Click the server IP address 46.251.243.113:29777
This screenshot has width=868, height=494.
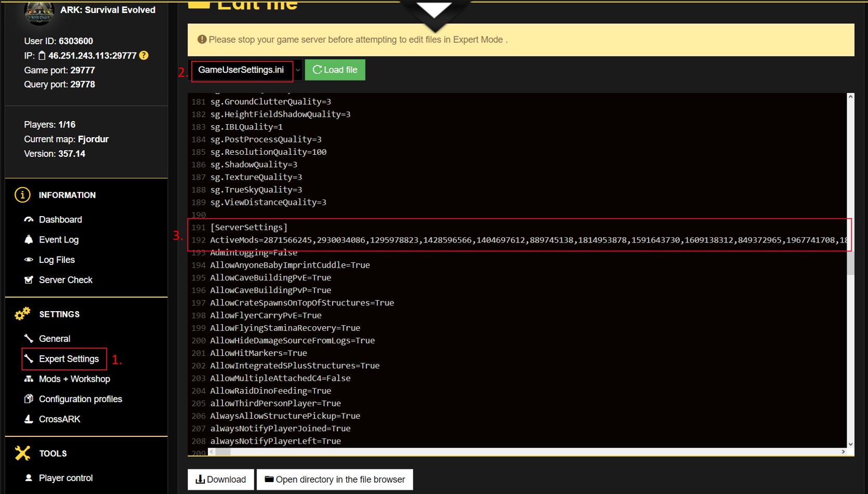pyautogui.click(x=93, y=56)
